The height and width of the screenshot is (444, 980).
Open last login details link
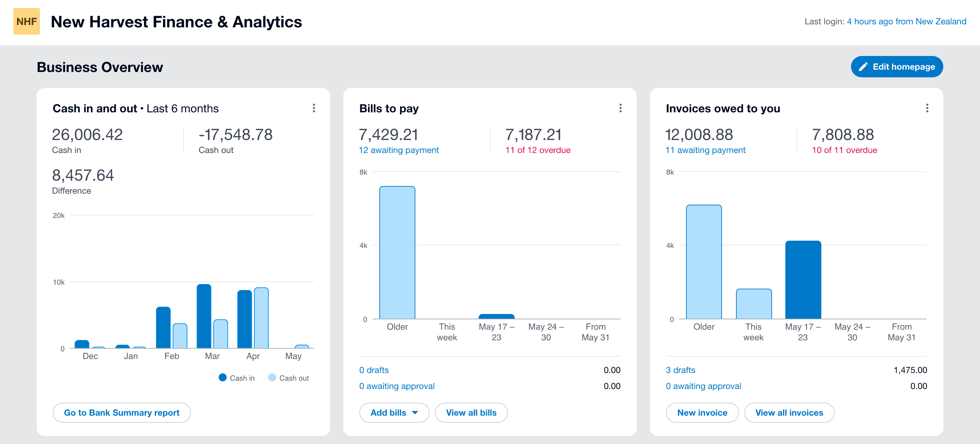(906, 21)
